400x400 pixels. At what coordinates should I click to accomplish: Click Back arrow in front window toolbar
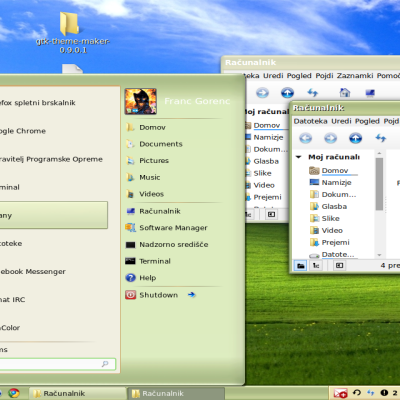tap(305, 138)
